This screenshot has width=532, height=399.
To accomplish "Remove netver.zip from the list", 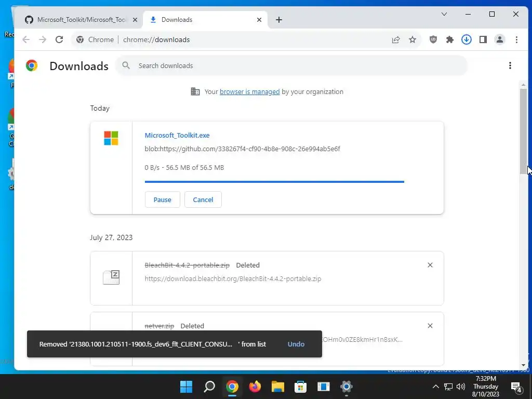I will click(430, 326).
